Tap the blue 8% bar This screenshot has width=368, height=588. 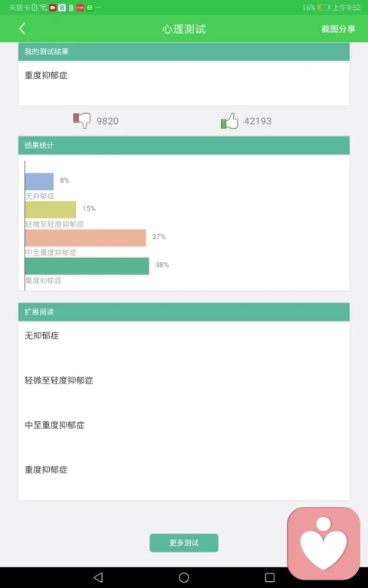pos(39,181)
